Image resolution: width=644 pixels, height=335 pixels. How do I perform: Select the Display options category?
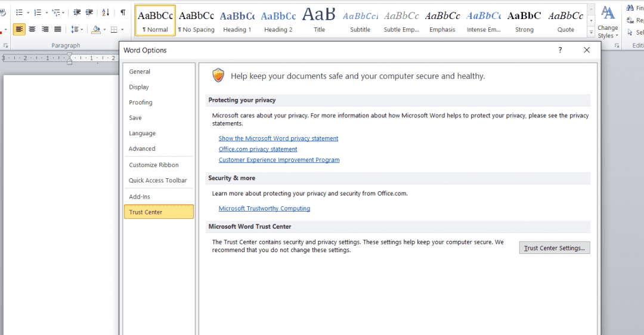[x=159, y=87]
